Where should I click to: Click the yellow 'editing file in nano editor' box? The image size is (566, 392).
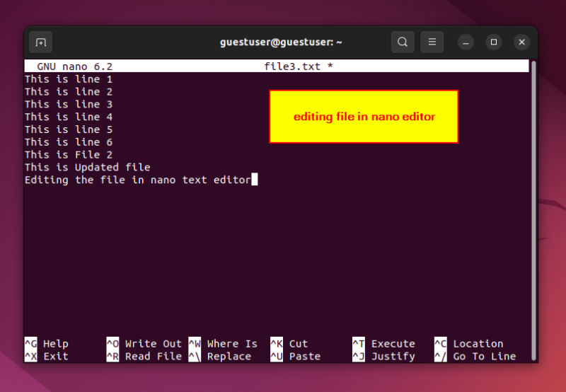(x=364, y=117)
